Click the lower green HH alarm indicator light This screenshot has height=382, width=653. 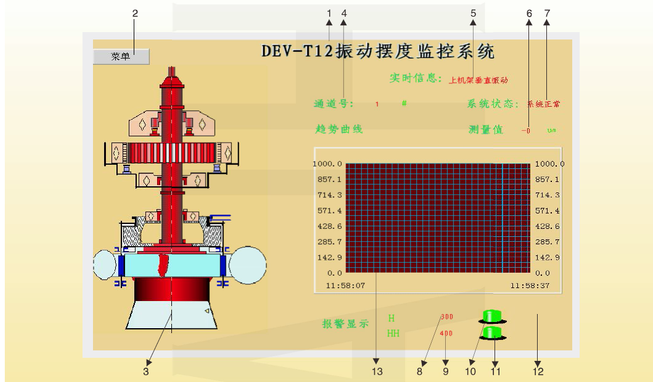[x=492, y=333]
